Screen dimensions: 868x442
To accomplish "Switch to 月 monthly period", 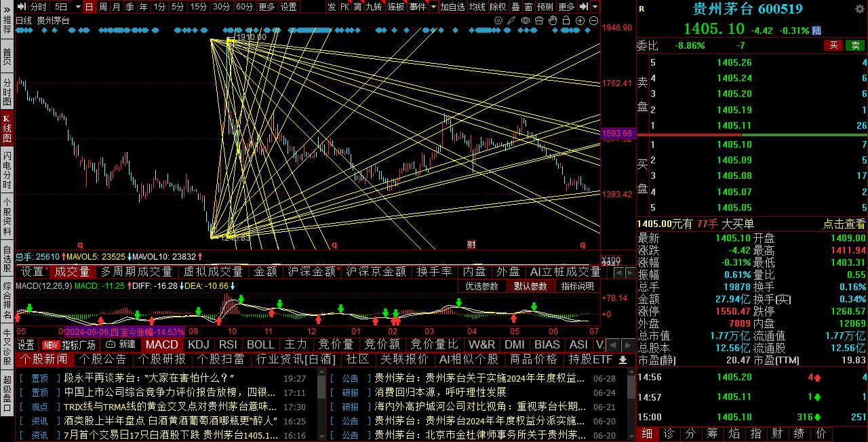I will click(x=116, y=7).
